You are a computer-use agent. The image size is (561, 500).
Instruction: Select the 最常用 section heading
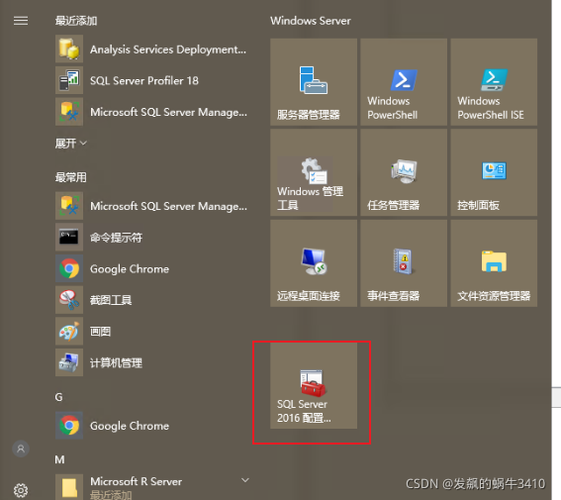click(70, 177)
